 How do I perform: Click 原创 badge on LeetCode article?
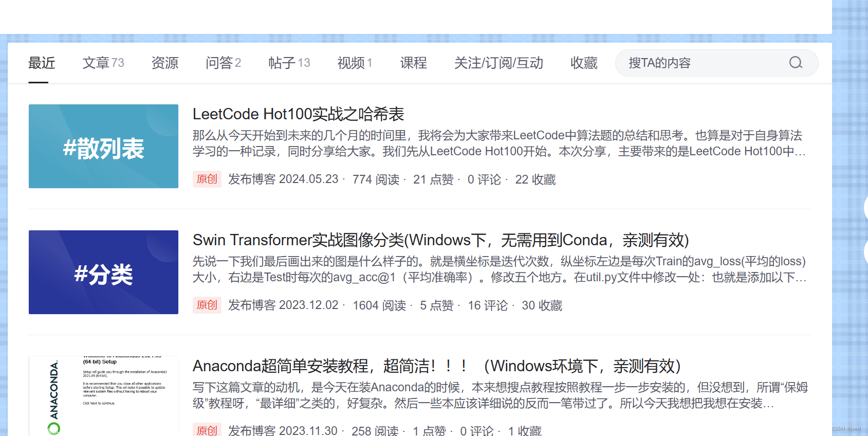tap(207, 179)
